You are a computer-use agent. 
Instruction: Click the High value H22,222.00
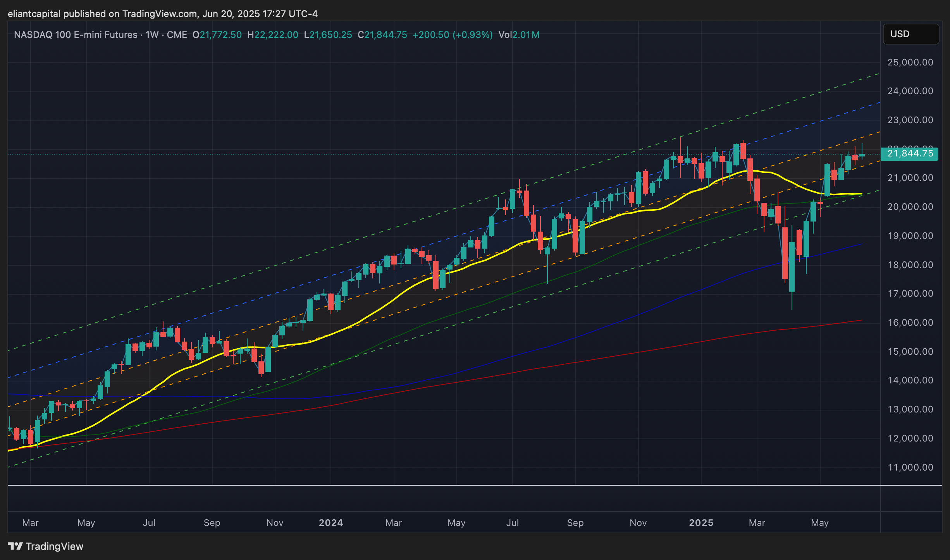[273, 35]
